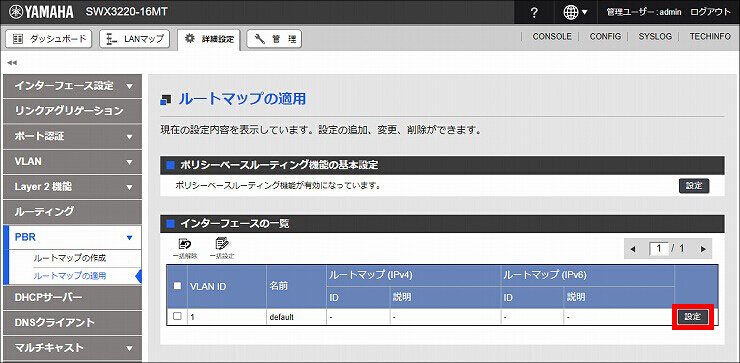Open DNSクライアント menu item

coord(72,322)
